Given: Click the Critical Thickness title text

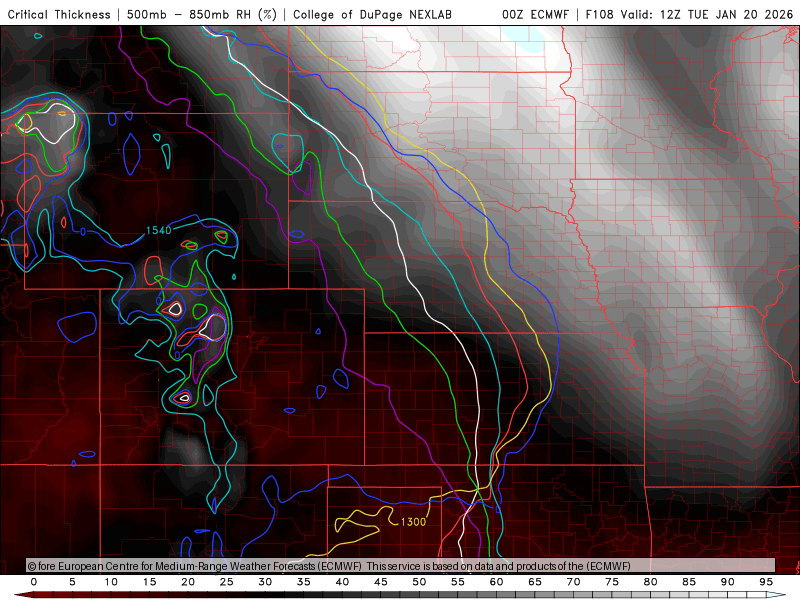Looking at the screenshot, I should pyautogui.click(x=59, y=14).
